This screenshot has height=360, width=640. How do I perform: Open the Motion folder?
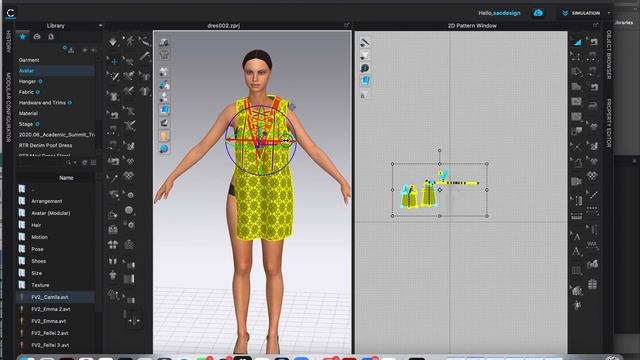click(x=39, y=237)
